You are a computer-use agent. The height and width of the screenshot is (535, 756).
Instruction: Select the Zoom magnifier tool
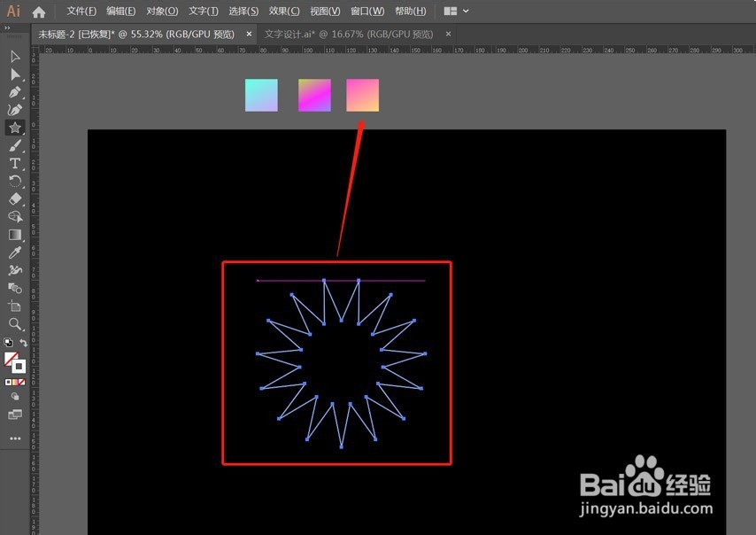15,323
